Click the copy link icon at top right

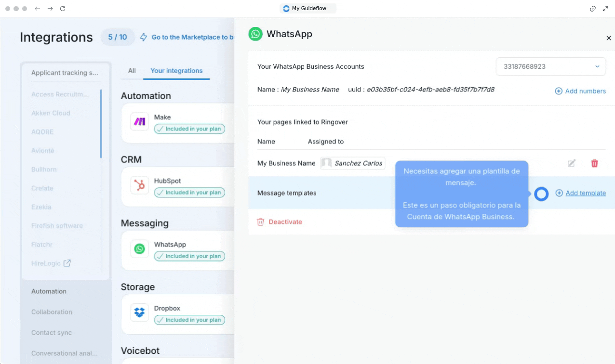(x=593, y=9)
